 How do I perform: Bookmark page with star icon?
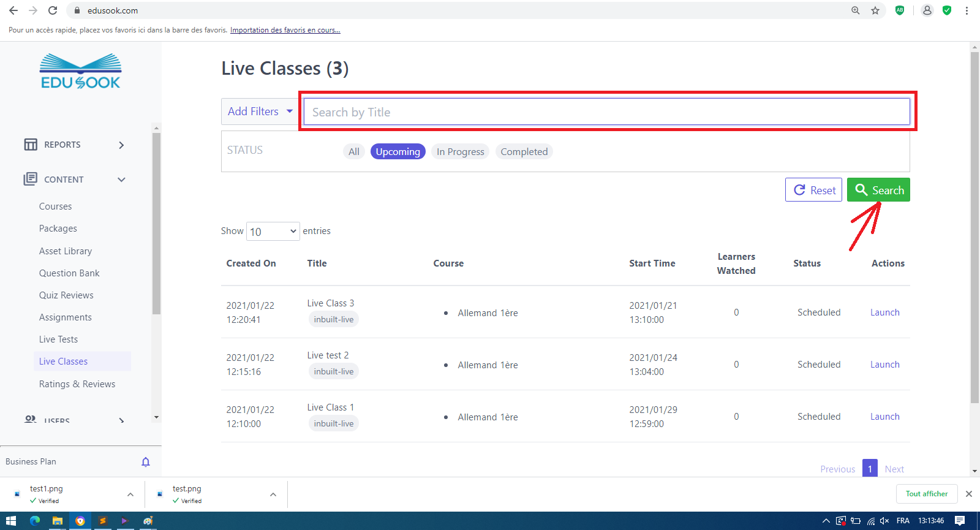pyautogui.click(x=875, y=10)
